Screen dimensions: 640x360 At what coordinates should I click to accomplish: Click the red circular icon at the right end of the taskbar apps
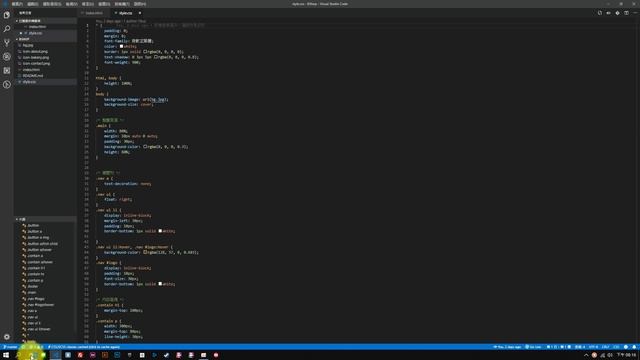point(216,355)
